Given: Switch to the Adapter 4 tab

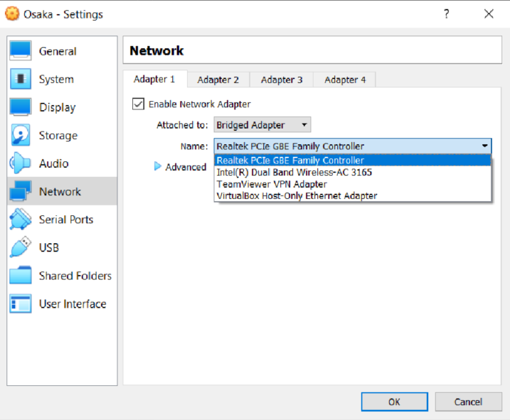Looking at the screenshot, I should (345, 80).
